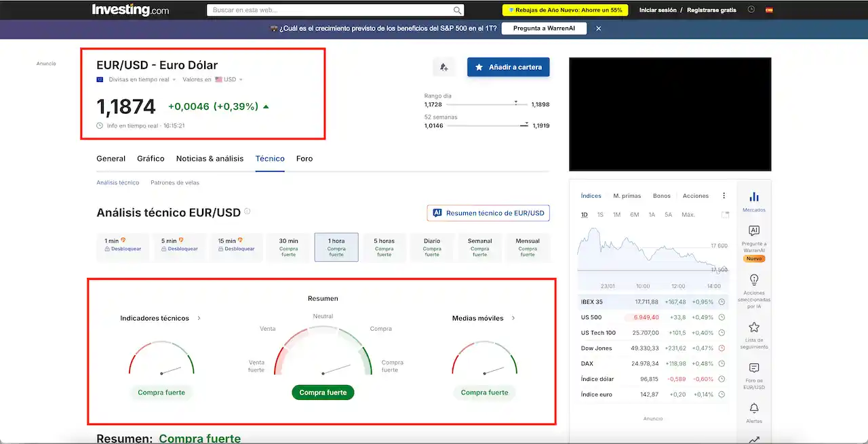Click the 52 semanas range slider
The height and width of the screenshot is (444, 868).
point(487,125)
